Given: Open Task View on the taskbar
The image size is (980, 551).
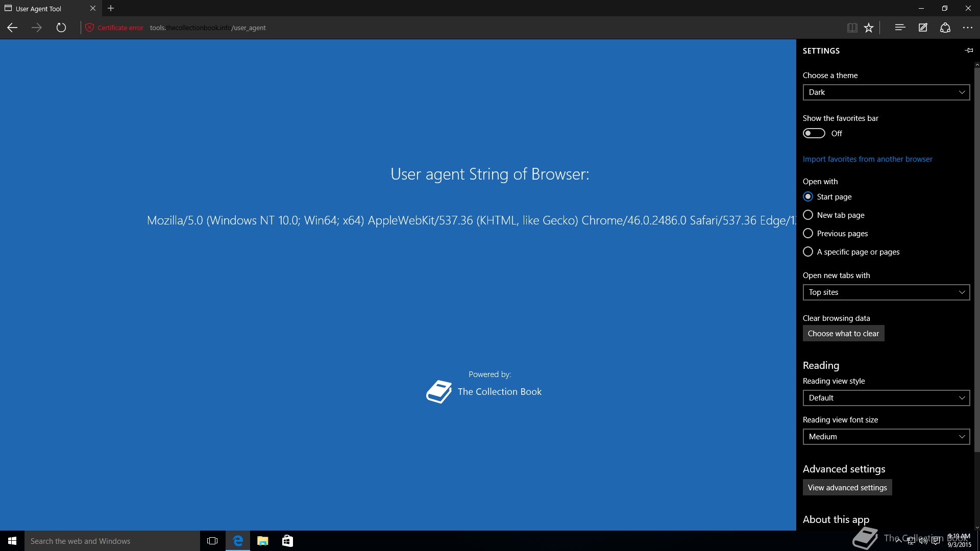Looking at the screenshot, I should pos(212,541).
